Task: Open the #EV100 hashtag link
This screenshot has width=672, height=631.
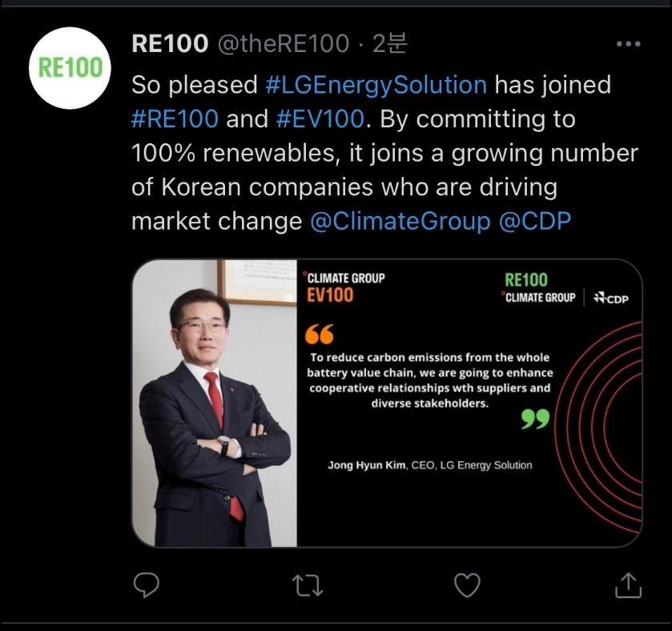Action: pos(320,119)
